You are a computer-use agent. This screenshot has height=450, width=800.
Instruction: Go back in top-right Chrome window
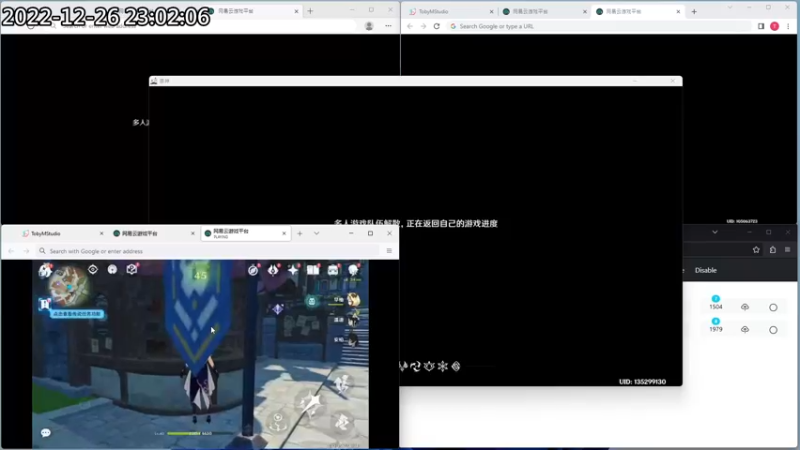pyautogui.click(x=410, y=26)
